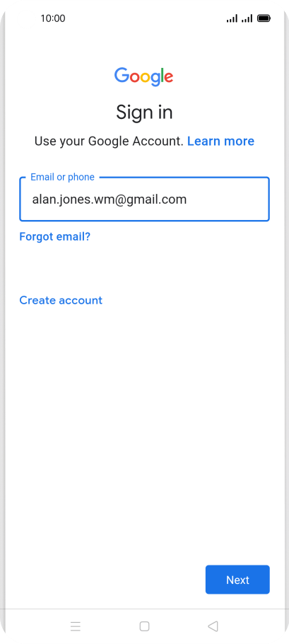Tap the back triangle navigation icon
Screen dimensions: 289x644
pyautogui.click(x=213, y=626)
